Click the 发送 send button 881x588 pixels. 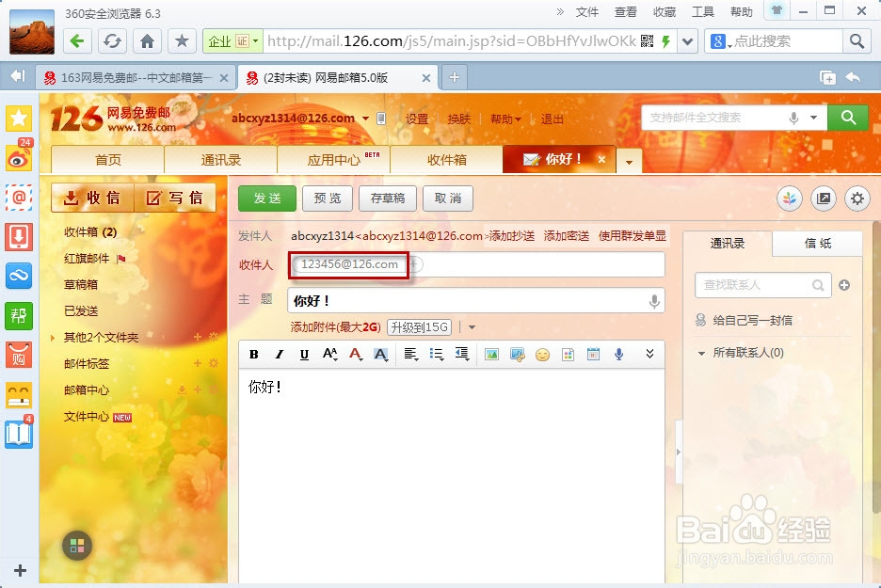[x=266, y=199]
